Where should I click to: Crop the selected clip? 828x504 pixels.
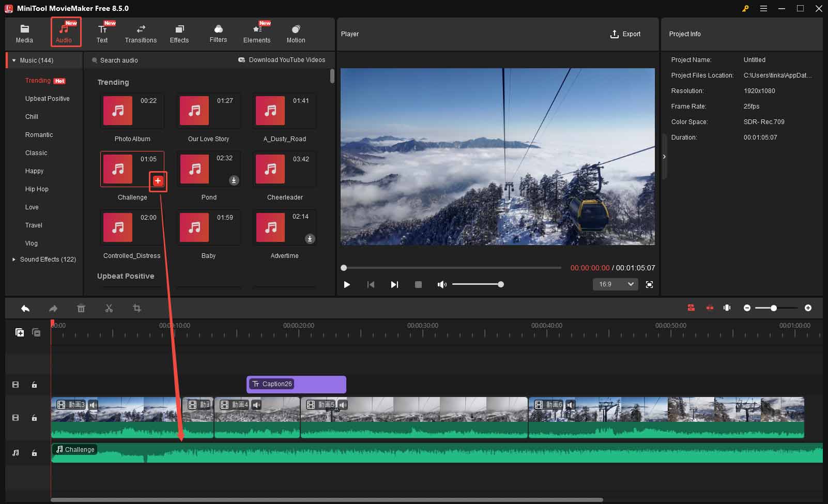[137, 308]
